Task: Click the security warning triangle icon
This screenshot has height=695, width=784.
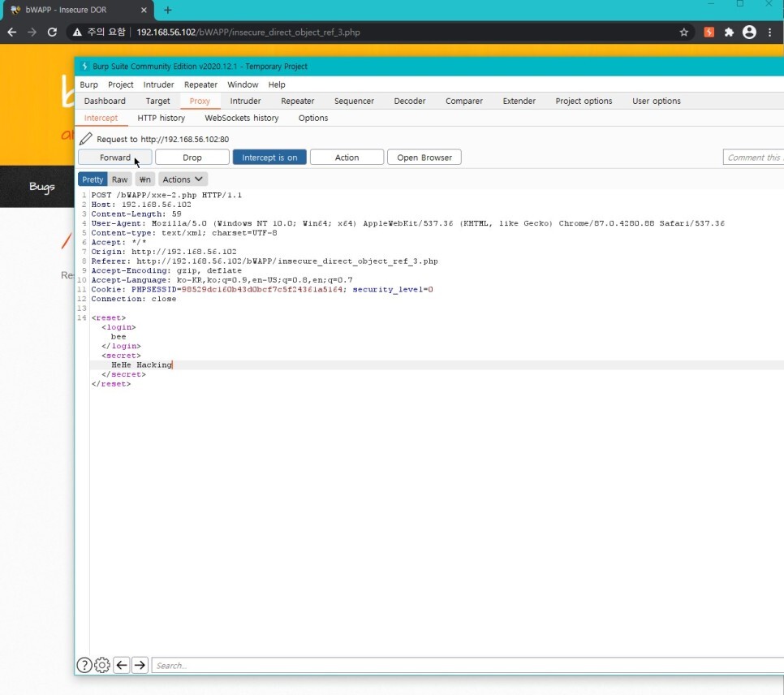Action: [77, 32]
